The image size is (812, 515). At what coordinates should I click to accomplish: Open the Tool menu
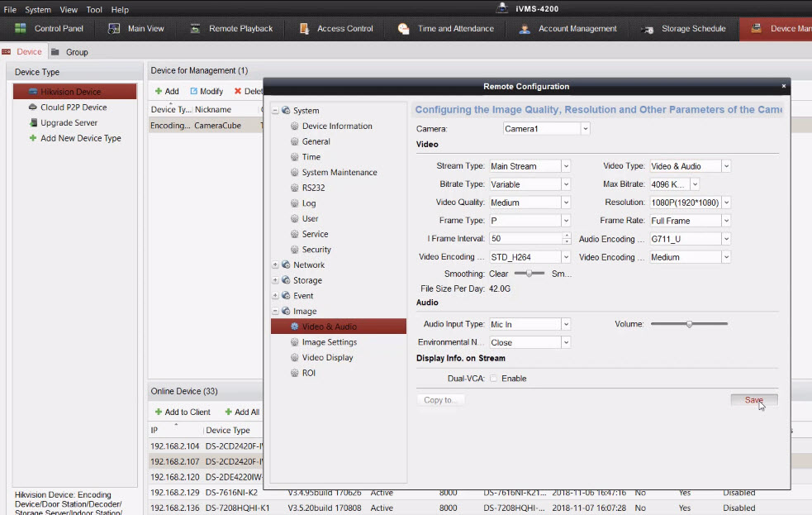coord(94,10)
